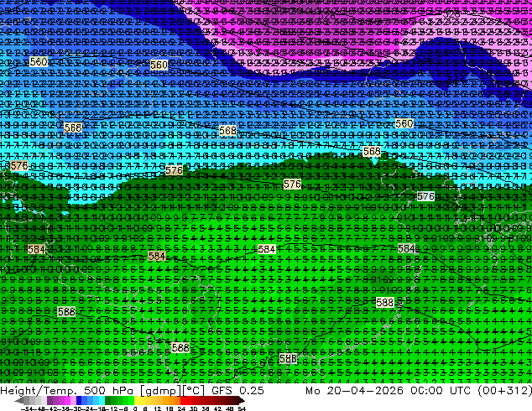Select the "500 hPa" pressure level text
532x411 pixels.
[x=110, y=391]
